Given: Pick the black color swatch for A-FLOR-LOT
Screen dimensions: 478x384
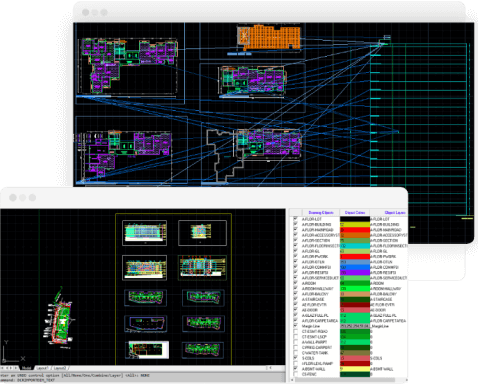Looking at the screenshot, I should [355, 219].
